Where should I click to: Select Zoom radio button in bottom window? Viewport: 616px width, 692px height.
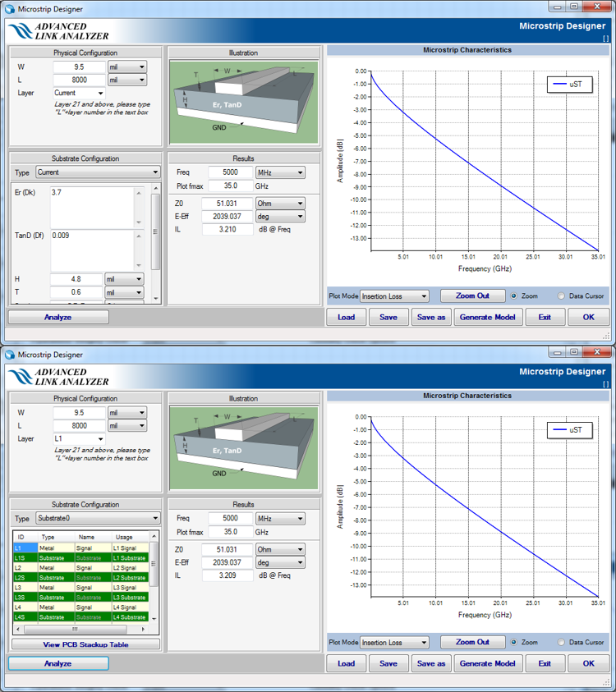tap(514, 642)
